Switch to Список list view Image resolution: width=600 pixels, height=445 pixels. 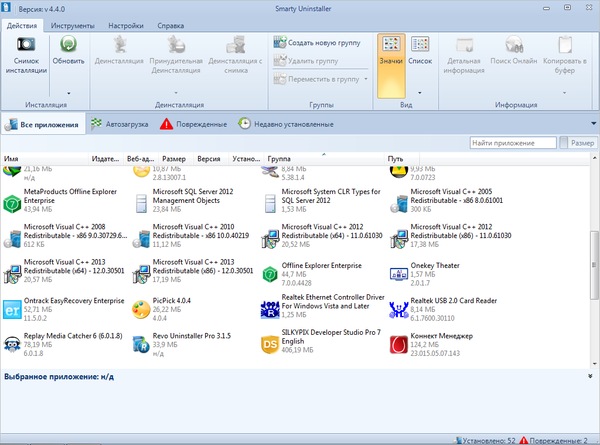pyautogui.click(x=420, y=54)
